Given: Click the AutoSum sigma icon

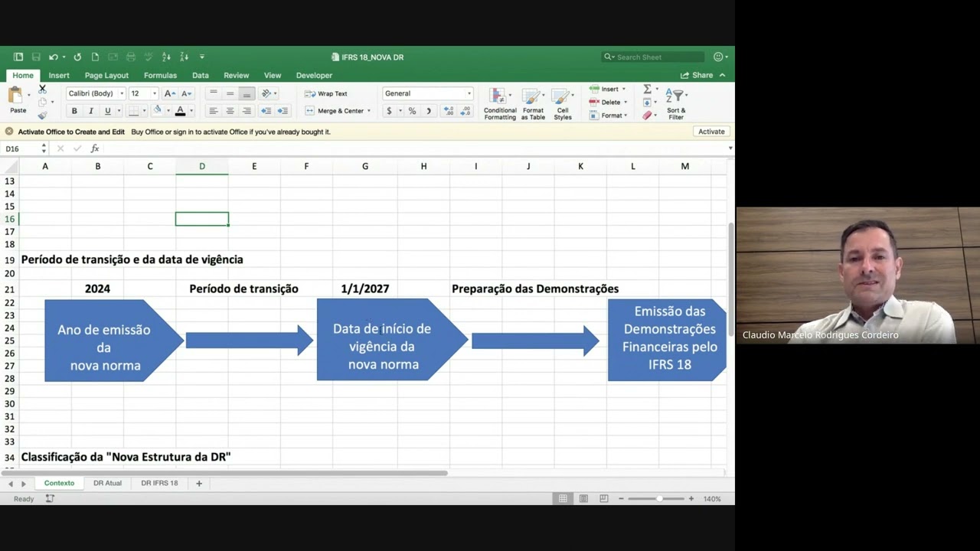Looking at the screenshot, I should pyautogui.click(x=647, y=90).
